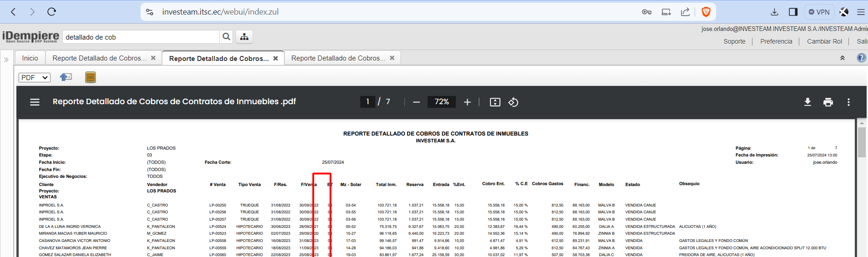
Task: Switch to the Inicio tab
Action: [30, 58]
